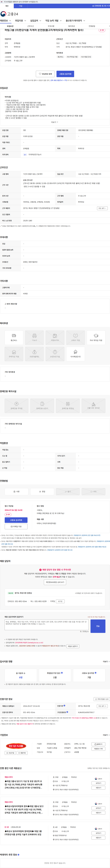This screenshot has width=110, height=868.
Task: Switch to the 전형방법 section tab
Action: click(x=92, y=26)
